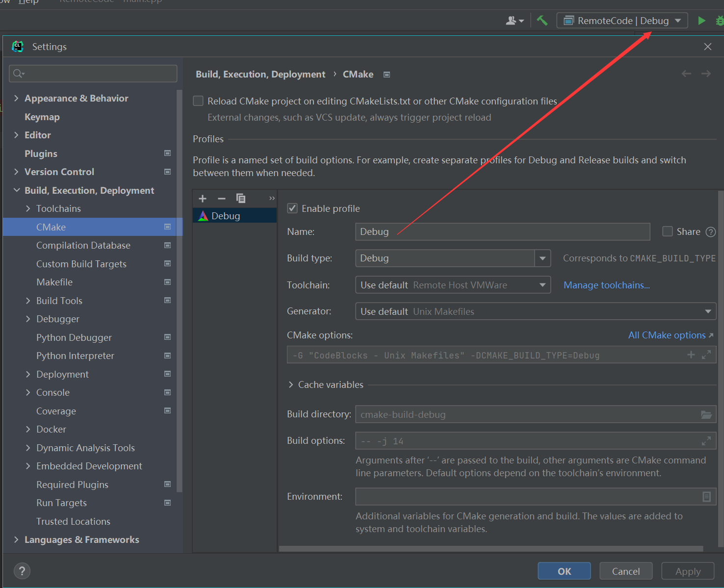Image resolution: width=724 pixels, height=588 pixels.
Task: Click the Apply button
Action: 688,571
